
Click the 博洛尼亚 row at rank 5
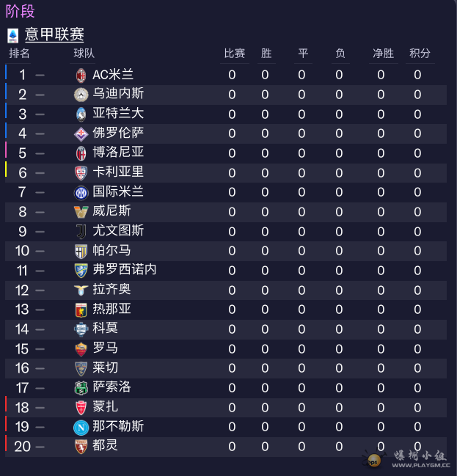point(226,153)
